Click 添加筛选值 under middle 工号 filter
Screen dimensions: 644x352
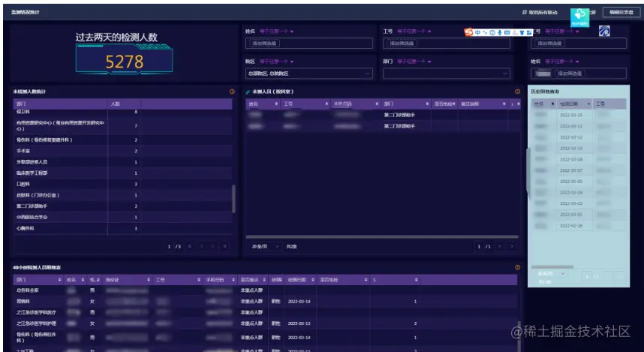pos(402,43)
